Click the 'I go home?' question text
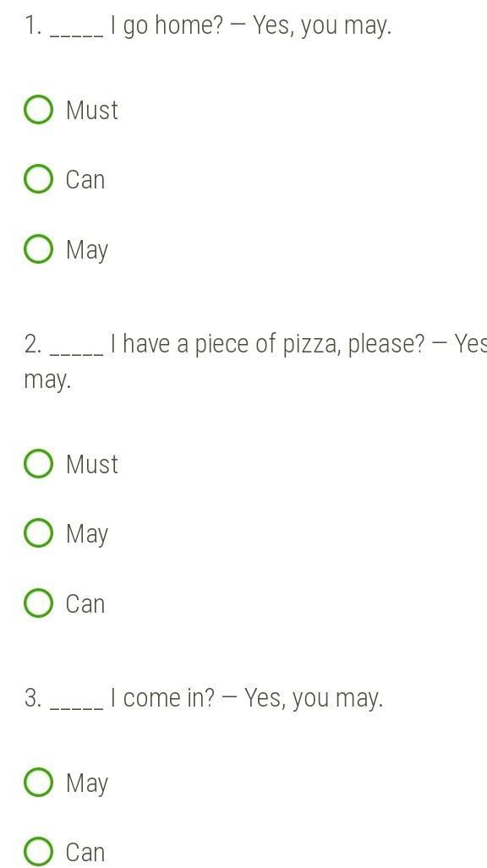487x868 pixels. [x=167, y=26]
